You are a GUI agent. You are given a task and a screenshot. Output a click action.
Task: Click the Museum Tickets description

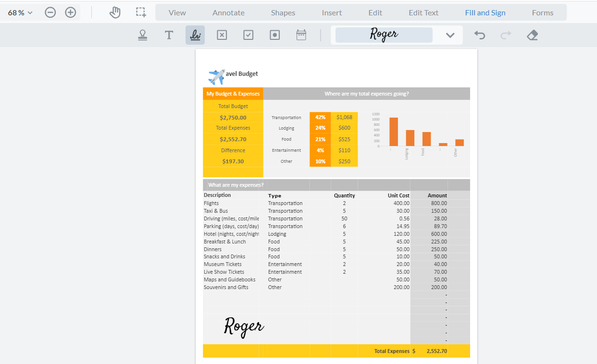(223, 264)
